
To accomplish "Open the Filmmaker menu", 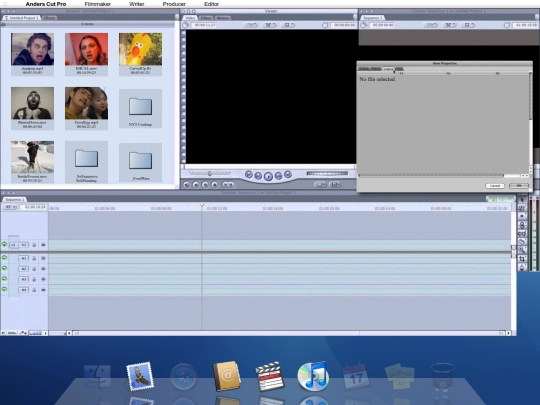I will point(98,4).
